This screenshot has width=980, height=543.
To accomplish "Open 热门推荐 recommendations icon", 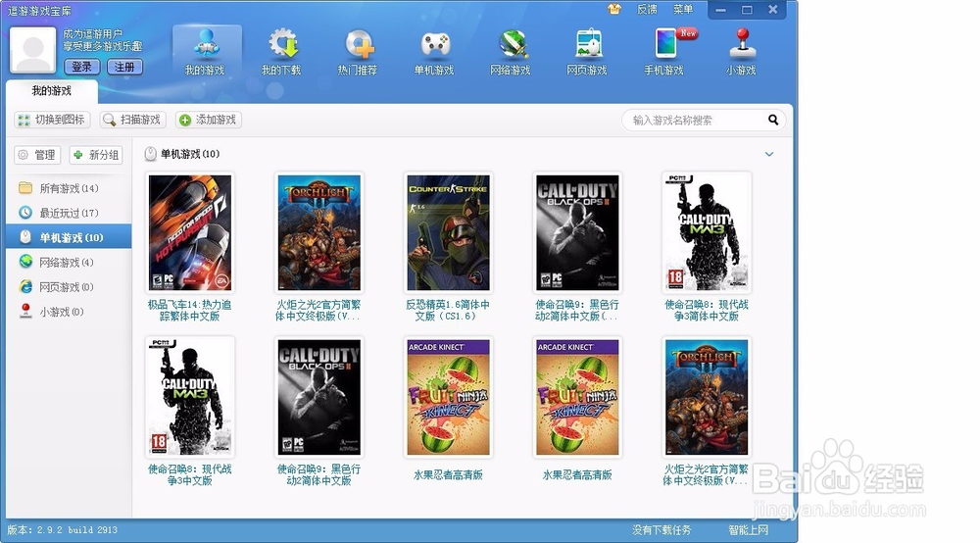I will click(x=358, y=53).
